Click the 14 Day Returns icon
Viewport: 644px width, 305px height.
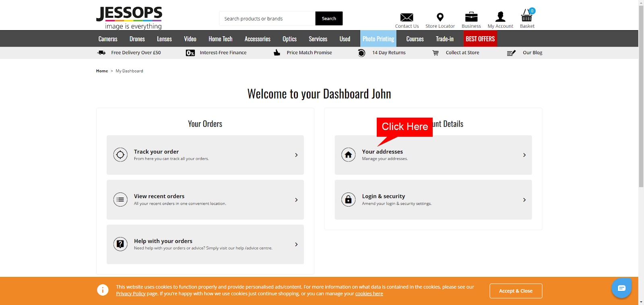pyautogui.click(x=361, y=53)
